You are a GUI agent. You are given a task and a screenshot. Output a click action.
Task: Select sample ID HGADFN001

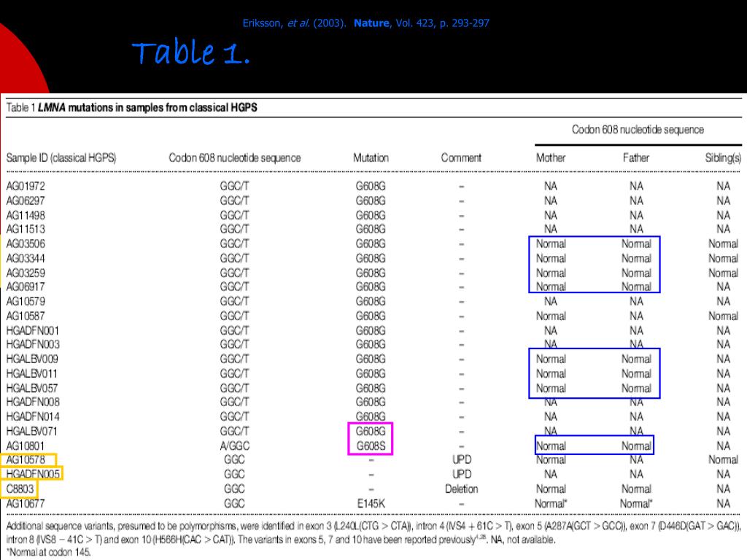coord(32,330)
